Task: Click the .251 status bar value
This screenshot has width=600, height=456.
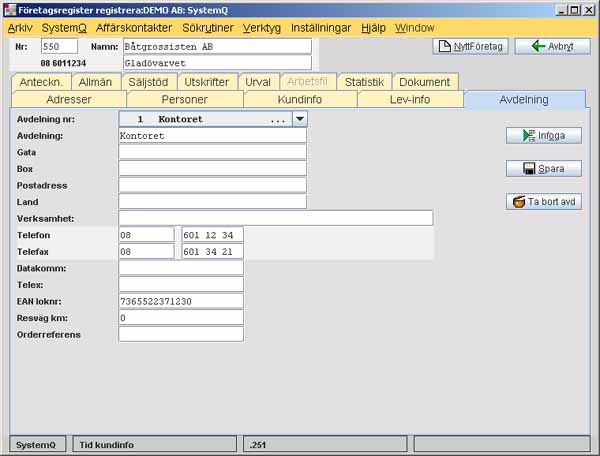Action: click(x=325, y=445)
